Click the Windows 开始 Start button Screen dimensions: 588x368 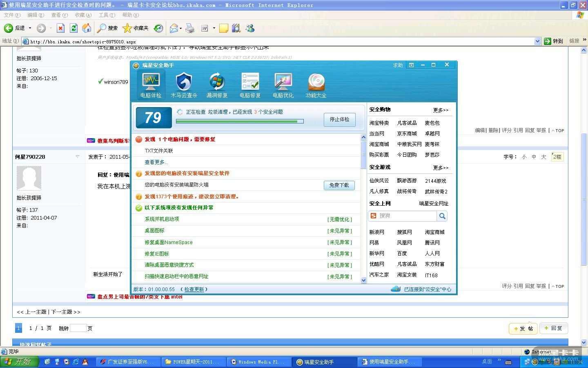point(19,361)
